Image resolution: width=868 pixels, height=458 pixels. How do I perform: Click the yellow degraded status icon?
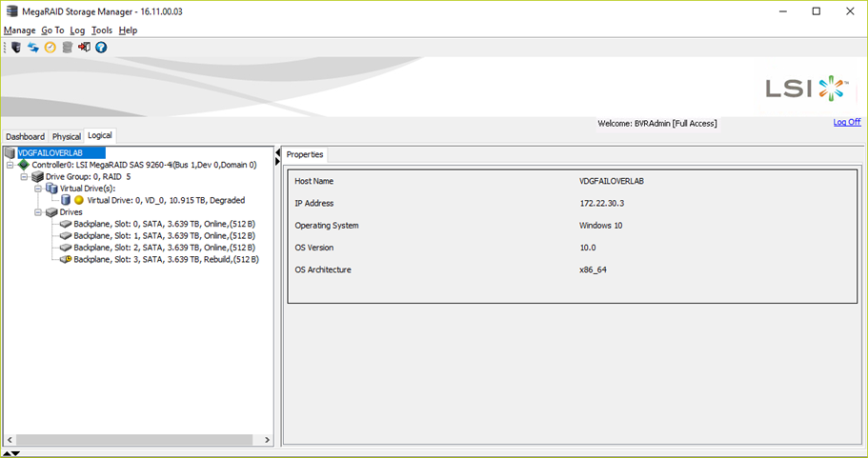(79, 201)
